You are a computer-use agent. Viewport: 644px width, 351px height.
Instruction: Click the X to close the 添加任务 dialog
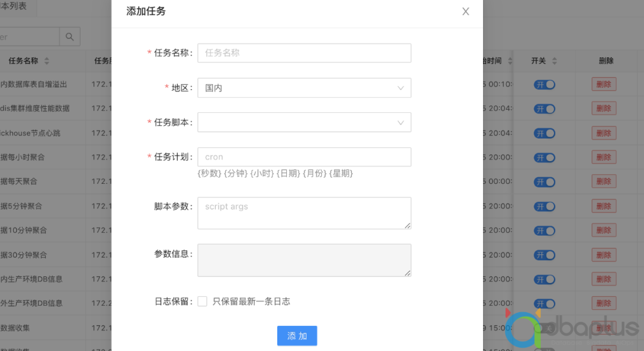pyautogui.click(x=466, y=11)
